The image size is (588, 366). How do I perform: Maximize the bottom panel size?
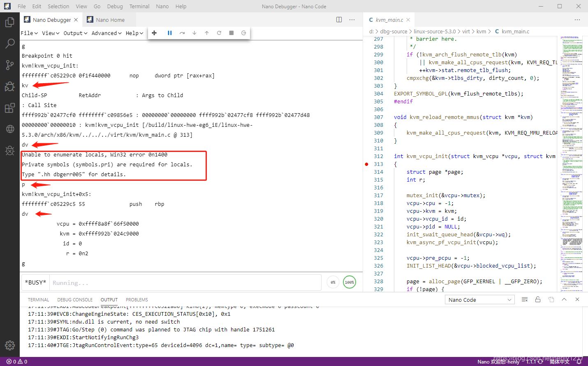point(564,300)
